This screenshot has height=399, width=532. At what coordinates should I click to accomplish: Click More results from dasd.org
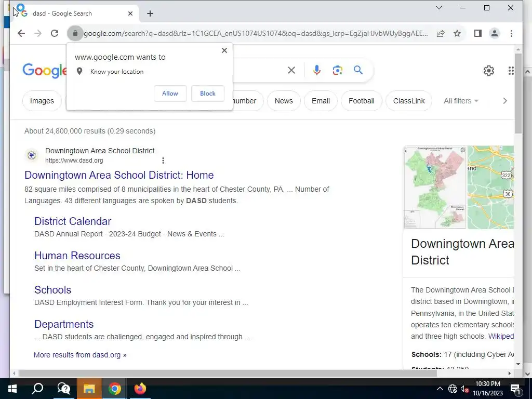tap(80, 355)
